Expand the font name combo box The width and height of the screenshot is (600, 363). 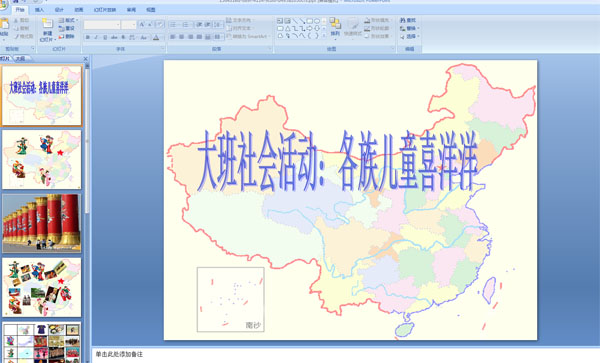[102, 25]
